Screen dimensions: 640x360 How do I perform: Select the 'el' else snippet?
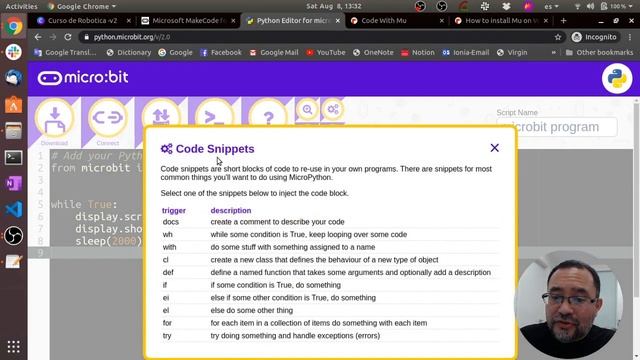pos(330,310)
